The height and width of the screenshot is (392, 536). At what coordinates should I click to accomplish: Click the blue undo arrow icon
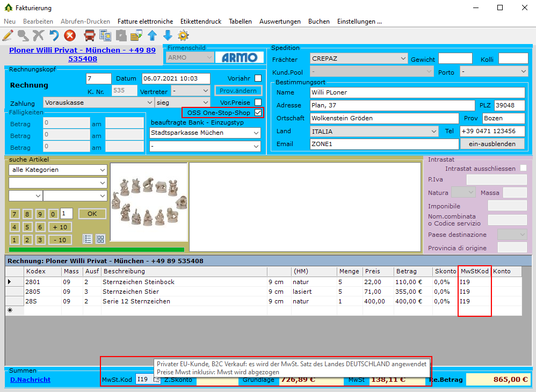54,35
